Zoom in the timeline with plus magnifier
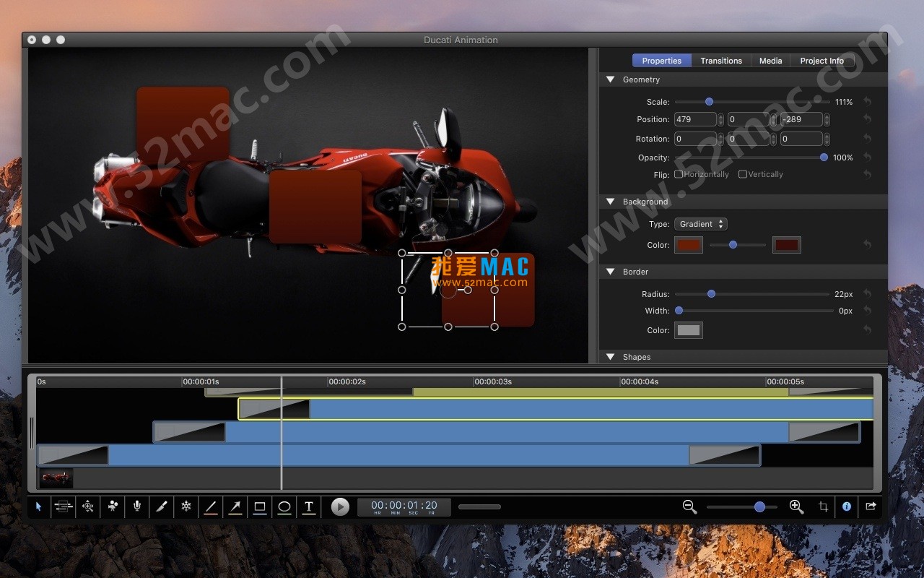The image size is (924, 578). point(796,507)
